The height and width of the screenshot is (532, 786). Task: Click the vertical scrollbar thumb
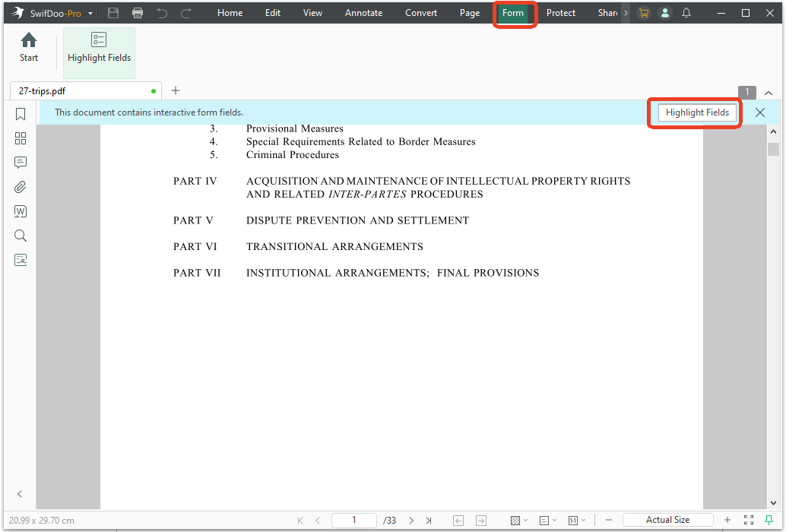coord(774,149)
